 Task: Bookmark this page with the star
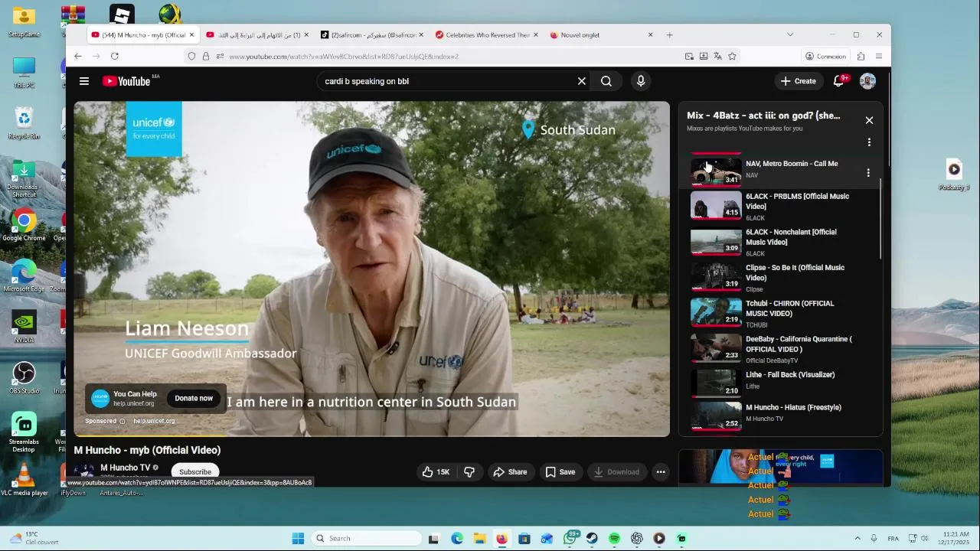[x=732, y=56]
